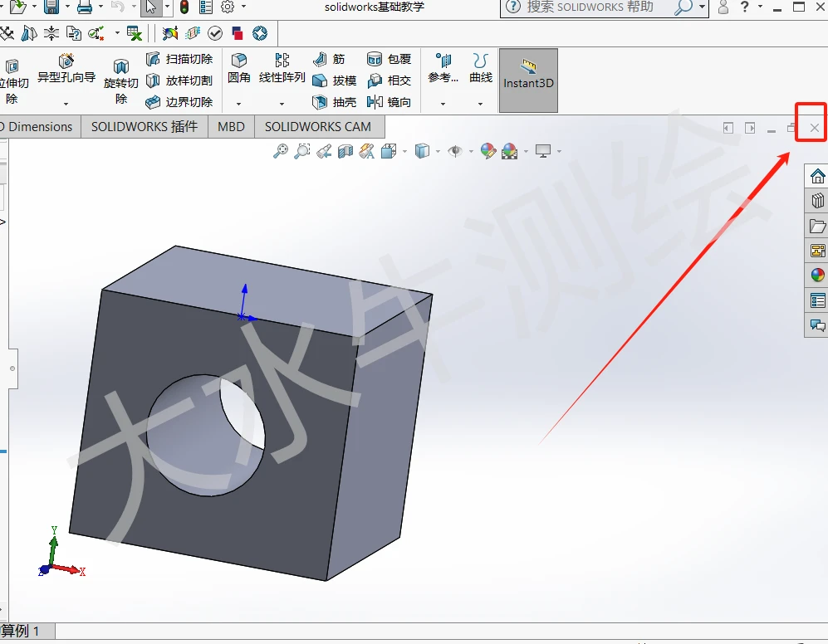This screenshot has height=644, width=828.
Task: Open the Hole Wizard (异型孔向导) tool
Action: coord(66,69)
